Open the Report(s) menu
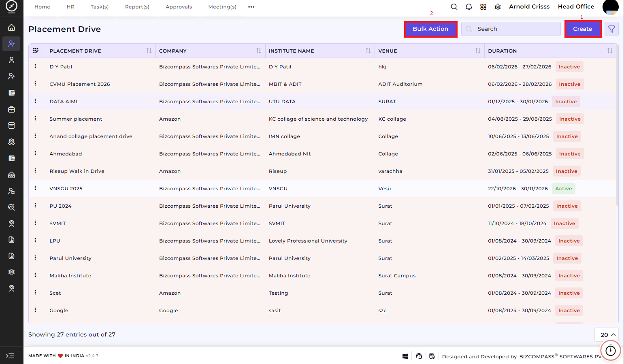This screenshot has height=364, width=624. tap(137, 7)
